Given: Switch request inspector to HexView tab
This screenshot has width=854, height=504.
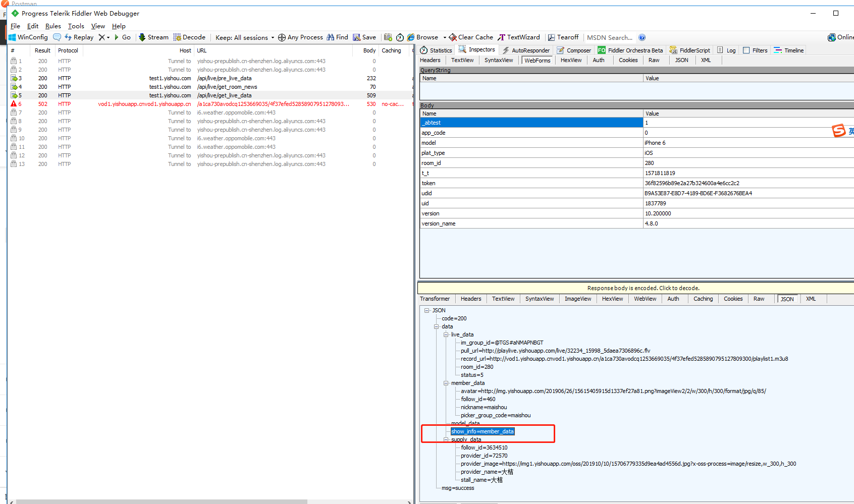Looking at the screenshot, I should (x=571, y=60).
